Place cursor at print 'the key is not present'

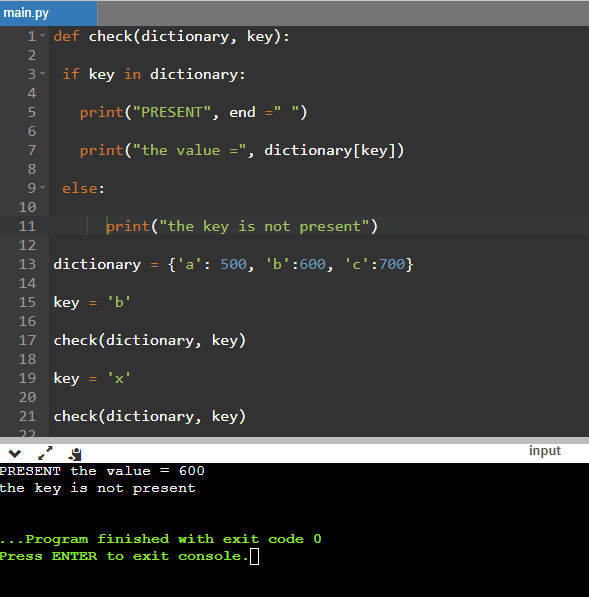pos(242,226)
